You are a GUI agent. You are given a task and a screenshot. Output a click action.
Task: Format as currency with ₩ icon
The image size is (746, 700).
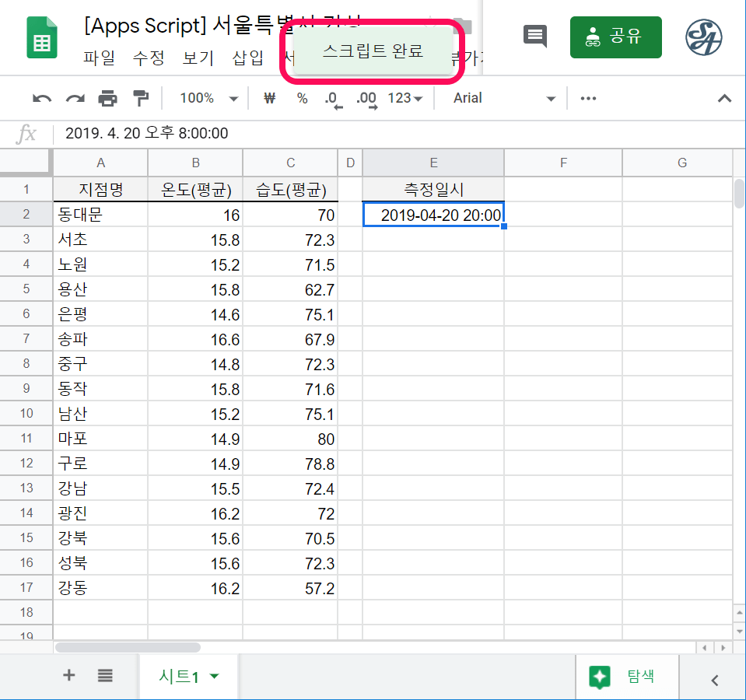[270, 99]
